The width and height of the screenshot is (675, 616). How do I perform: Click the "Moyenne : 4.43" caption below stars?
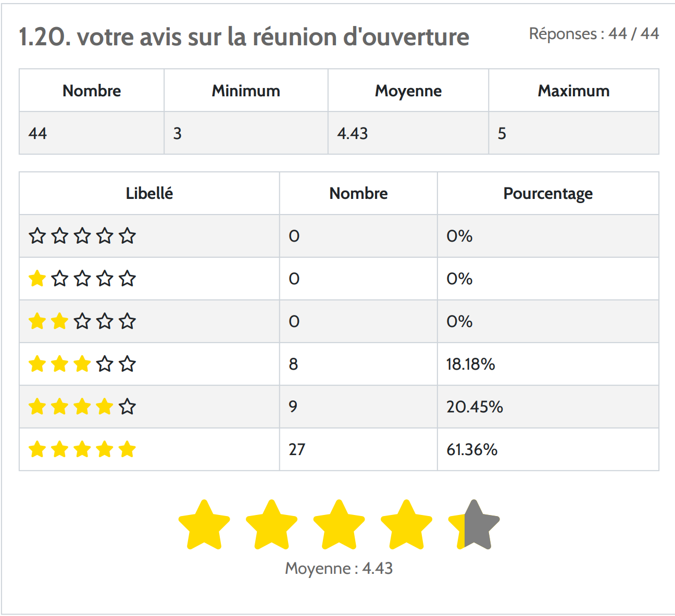[339, 568]
